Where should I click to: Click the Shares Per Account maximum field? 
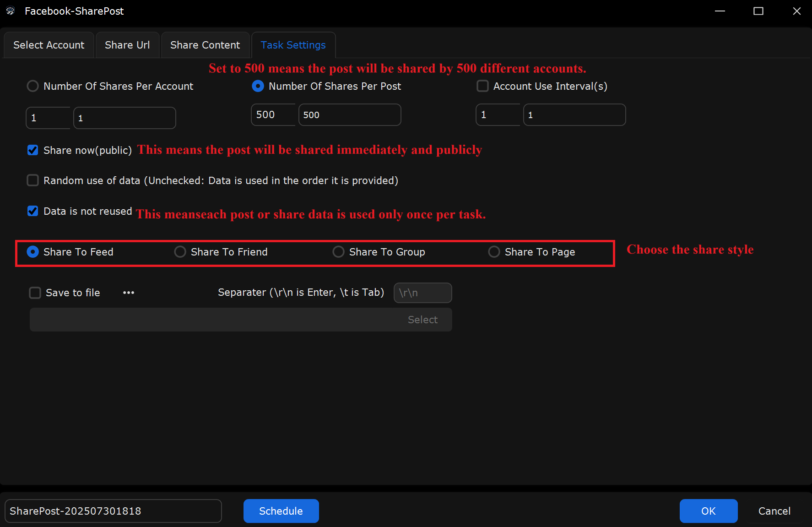(x=125, y=118)
